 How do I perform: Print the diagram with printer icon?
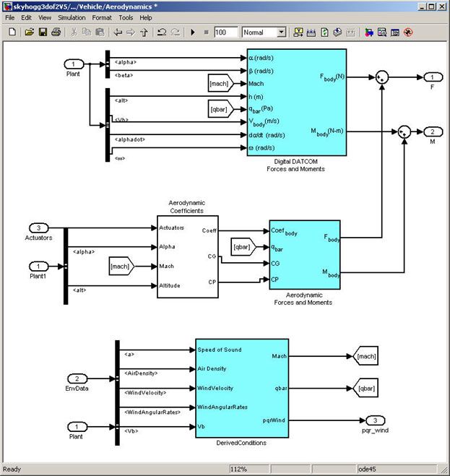(x=56, y=32)
